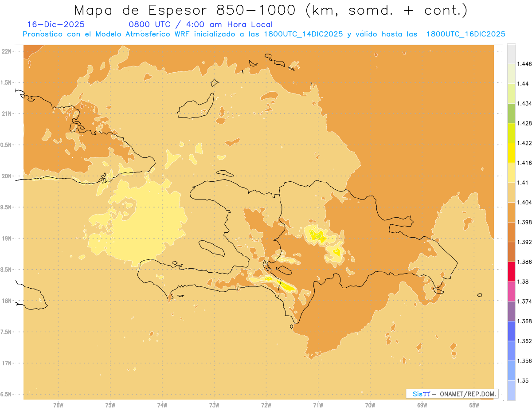Viewport: 532px width, 411px height.
Task: Click the "22N" latitude label
Action: (7, 51)
